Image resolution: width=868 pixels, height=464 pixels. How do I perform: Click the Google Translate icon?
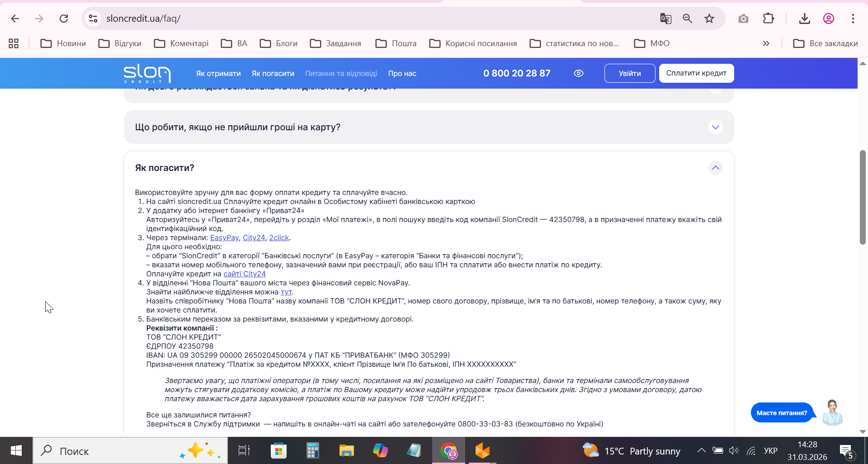tap(665, 19)
